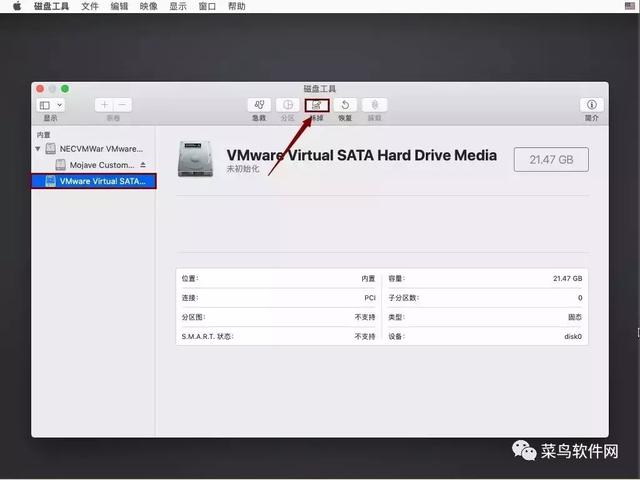The width and height of the screenshot is (640, 480).
Task: Open the 编辑 menu
Action: pyautogui.click(x=119, y=7)
